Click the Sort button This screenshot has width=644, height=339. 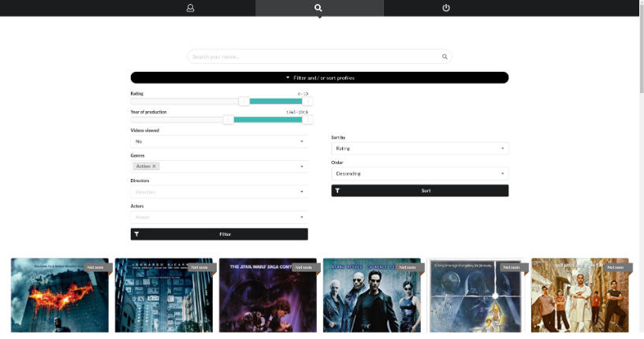tap(420, 191)
